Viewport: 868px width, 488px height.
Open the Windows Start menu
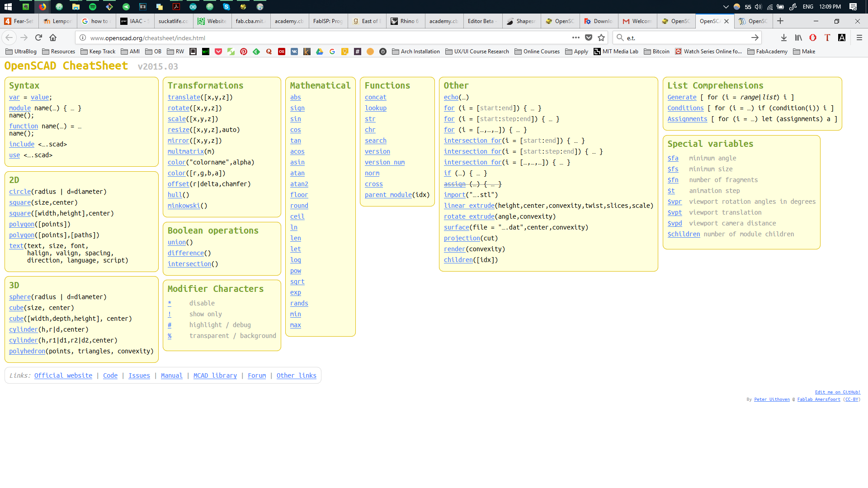coord(8,7)
